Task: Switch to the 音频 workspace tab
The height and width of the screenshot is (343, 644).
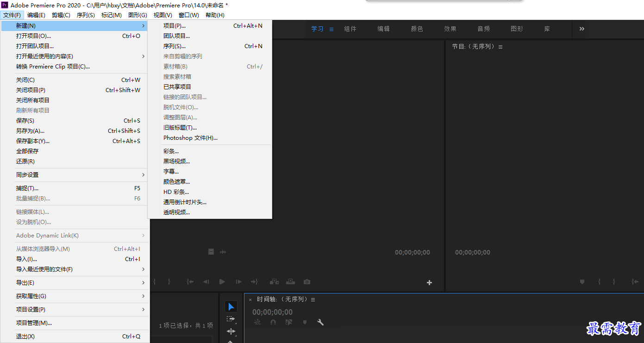Action: click(x=483, y=29)
